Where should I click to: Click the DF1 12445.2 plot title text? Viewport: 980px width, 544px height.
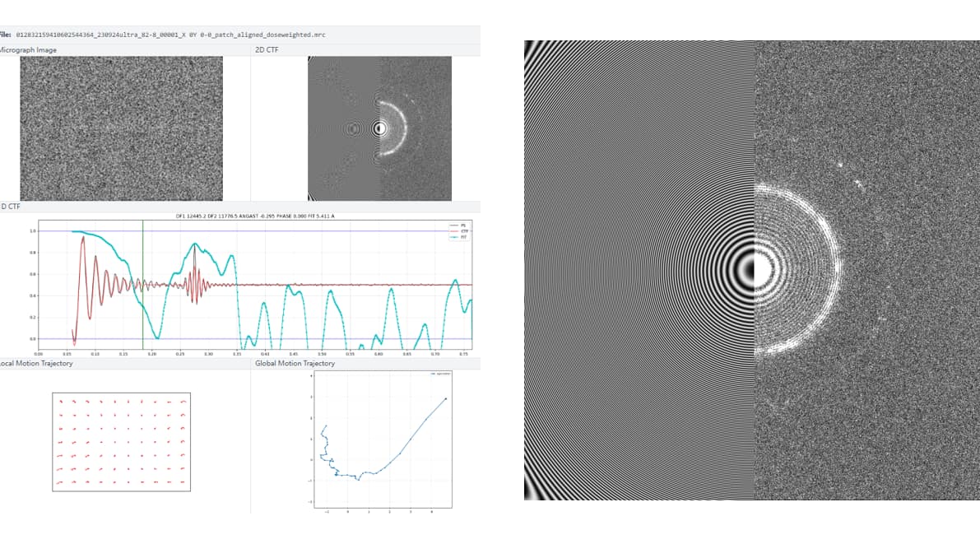(x=255, y=216)
